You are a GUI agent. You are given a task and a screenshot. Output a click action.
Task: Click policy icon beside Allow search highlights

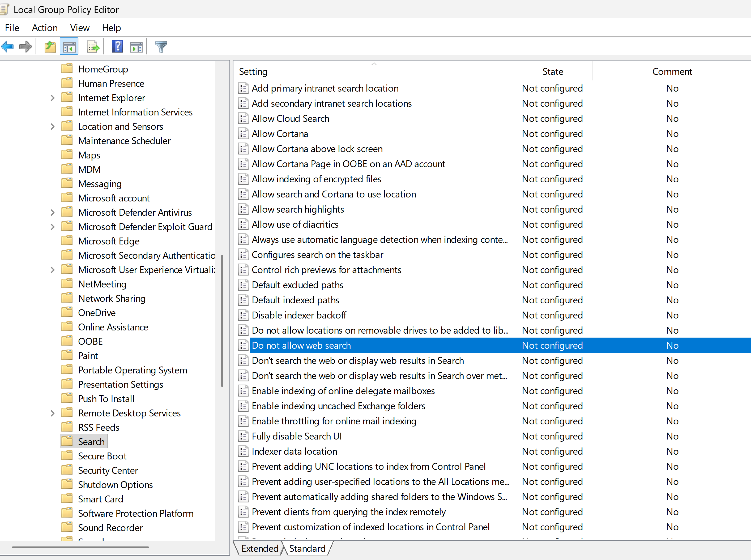pos(243,209)
